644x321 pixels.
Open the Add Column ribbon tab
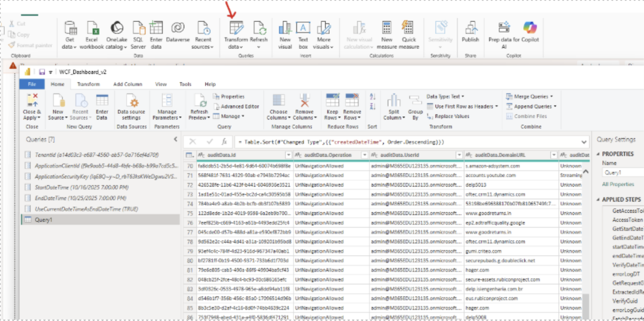pos(129,84)
